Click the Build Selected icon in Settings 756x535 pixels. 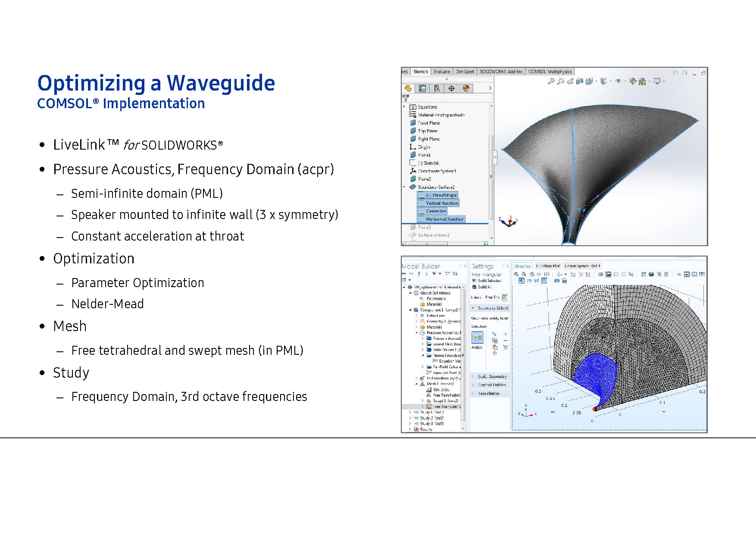[x=474, y=281]
